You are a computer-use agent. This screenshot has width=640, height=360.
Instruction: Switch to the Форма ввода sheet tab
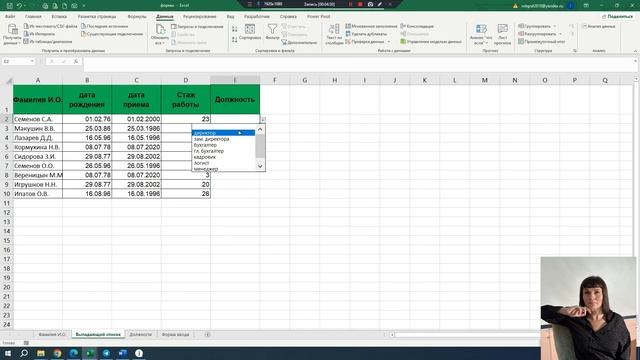pos(176,334)
